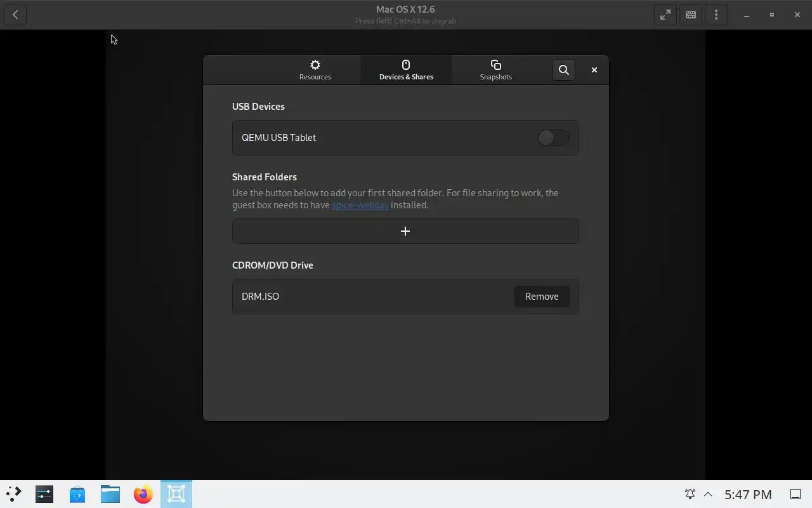Viewport: 812px width, 508px height.
Task: Open the KDE application launcher
Action: (x=13, y=494)
